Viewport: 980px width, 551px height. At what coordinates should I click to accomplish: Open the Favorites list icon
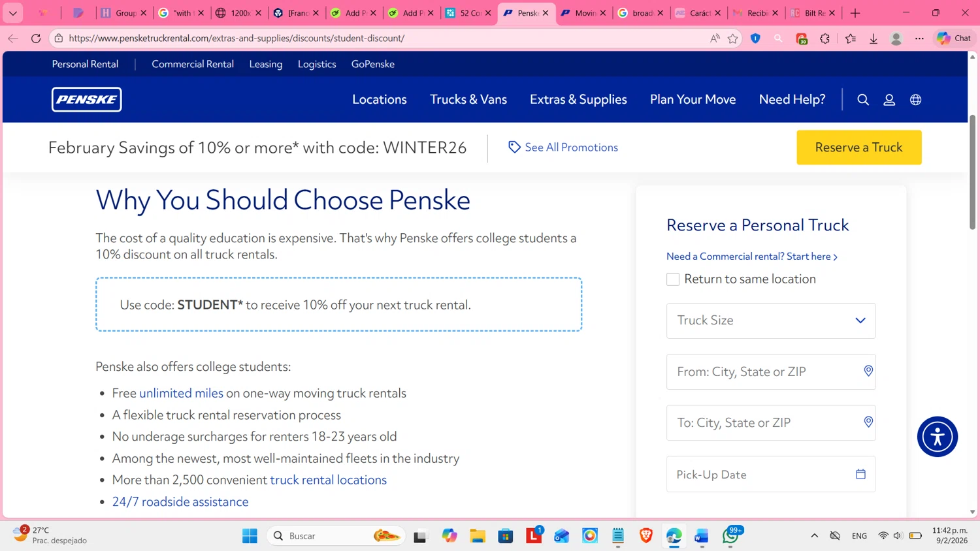[851, 39]
